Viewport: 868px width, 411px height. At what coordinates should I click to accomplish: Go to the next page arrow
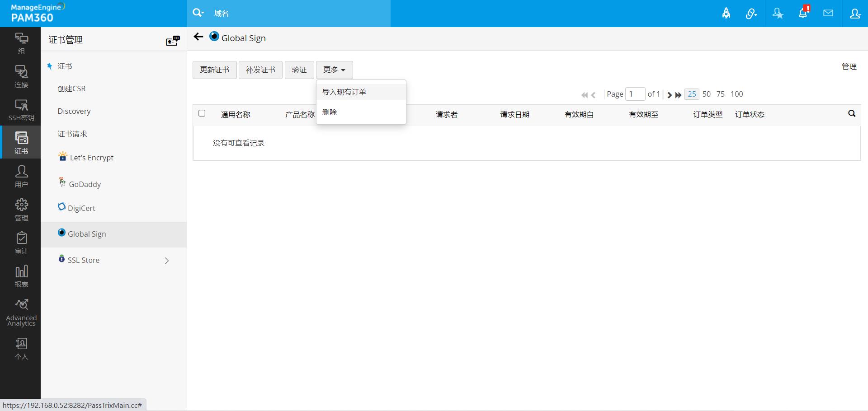click(x=670, y=95)
